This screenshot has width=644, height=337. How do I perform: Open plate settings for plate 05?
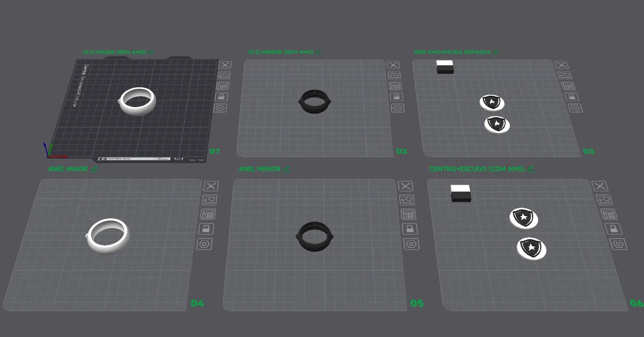tap(410, 244)
